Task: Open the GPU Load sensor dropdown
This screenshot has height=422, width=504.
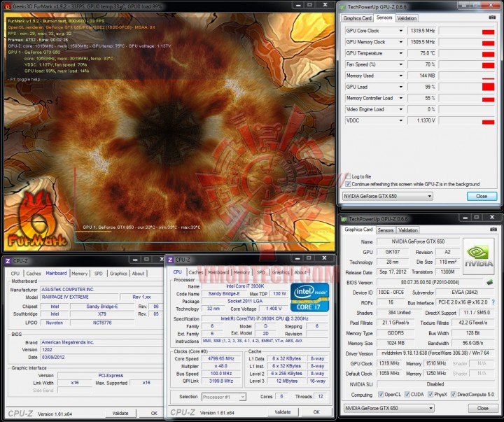Action: pos(401,87)
